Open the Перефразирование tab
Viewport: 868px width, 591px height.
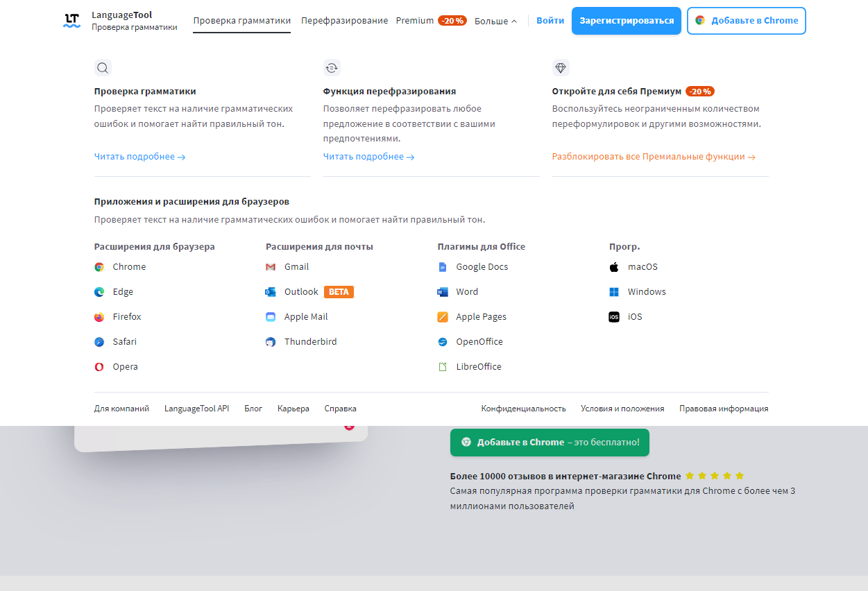[x=345, y=21]
